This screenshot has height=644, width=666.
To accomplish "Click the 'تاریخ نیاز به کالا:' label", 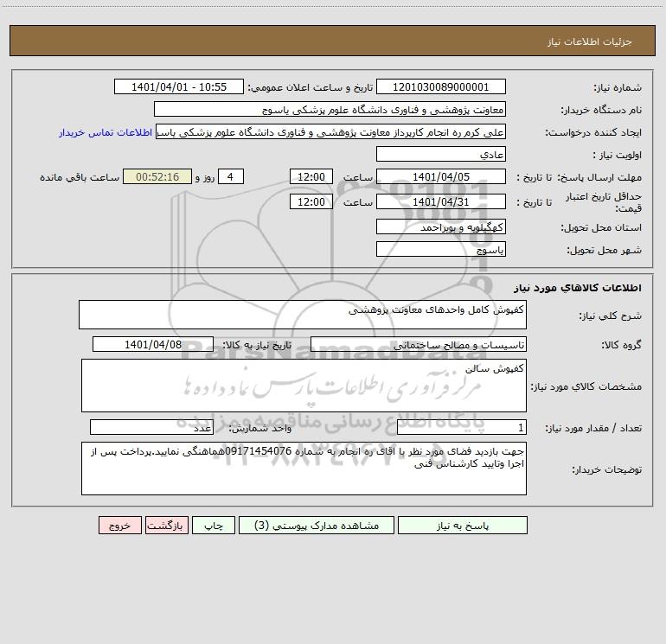I will click(258, 345).
